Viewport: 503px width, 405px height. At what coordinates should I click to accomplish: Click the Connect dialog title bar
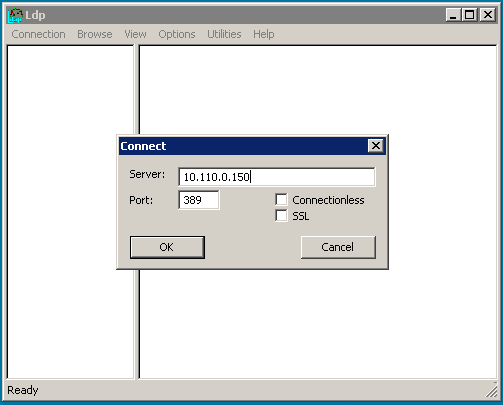pyautogui.click(x=243, y=146)
